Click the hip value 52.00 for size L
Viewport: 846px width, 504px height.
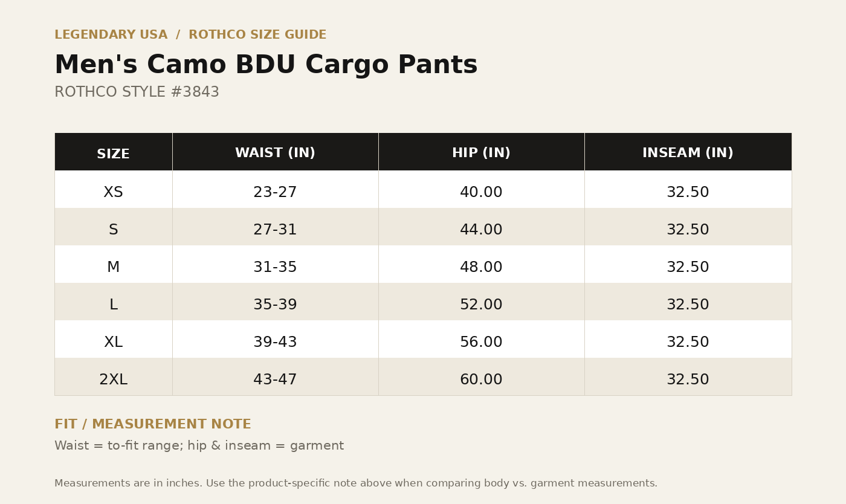coord(481,305)
